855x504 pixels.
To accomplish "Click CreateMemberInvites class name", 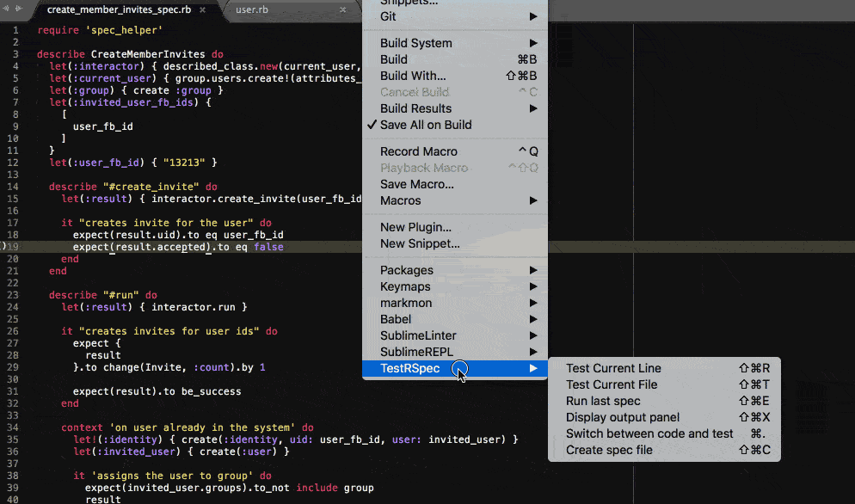I will pyautogui.click(x=148, y=54).
